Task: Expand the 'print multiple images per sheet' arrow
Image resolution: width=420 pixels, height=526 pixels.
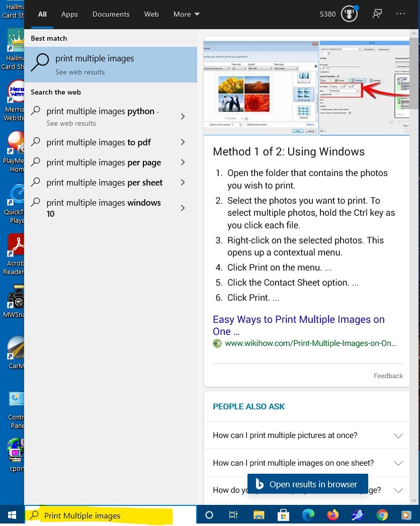Action: tap(183, 183)
